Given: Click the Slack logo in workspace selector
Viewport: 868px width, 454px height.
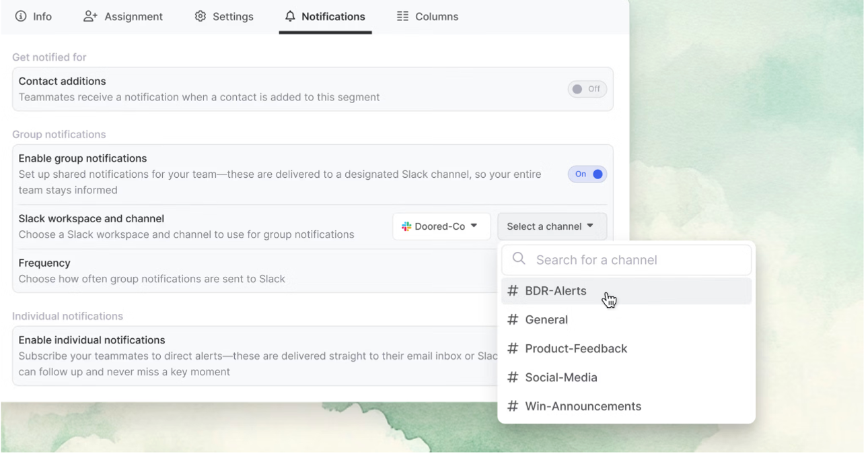Looking at the screenshot, I should click(406, 226).
